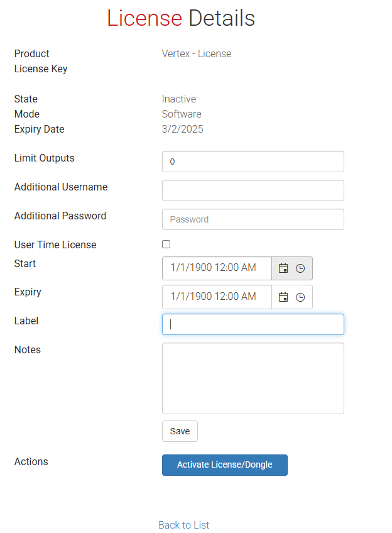Viewport: 392px width, 533px height.
Task: Click the License Details heading
Action: [181, 18]
